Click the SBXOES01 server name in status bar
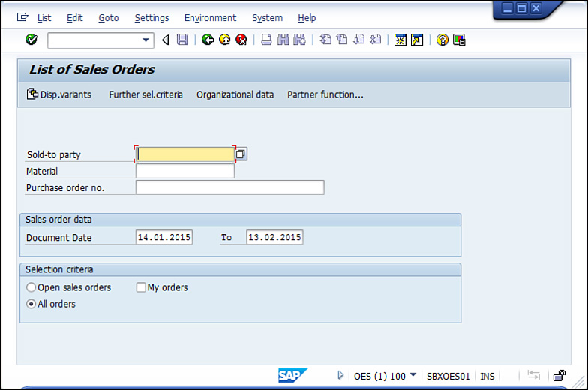Viewport: 588px width, 390px height. [448, 376]
